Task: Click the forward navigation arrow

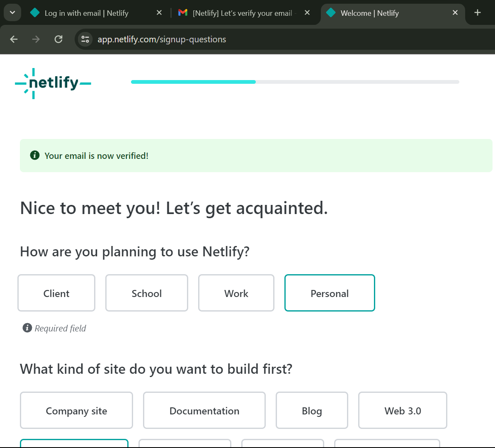Action: 36,39
